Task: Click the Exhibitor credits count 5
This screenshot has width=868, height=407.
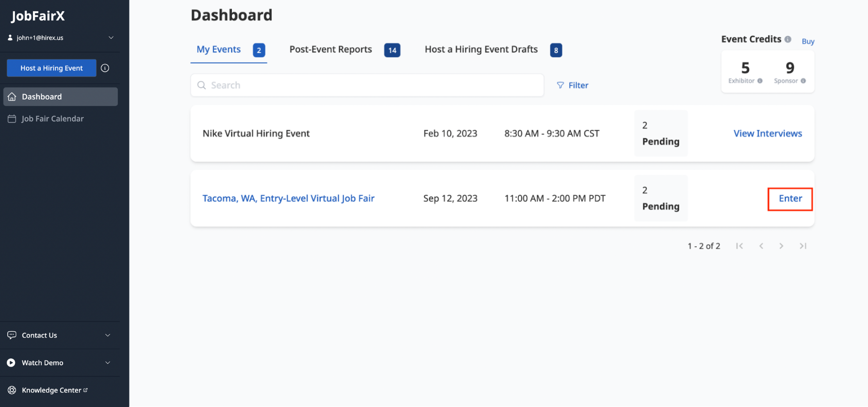Action: point(745,68)
